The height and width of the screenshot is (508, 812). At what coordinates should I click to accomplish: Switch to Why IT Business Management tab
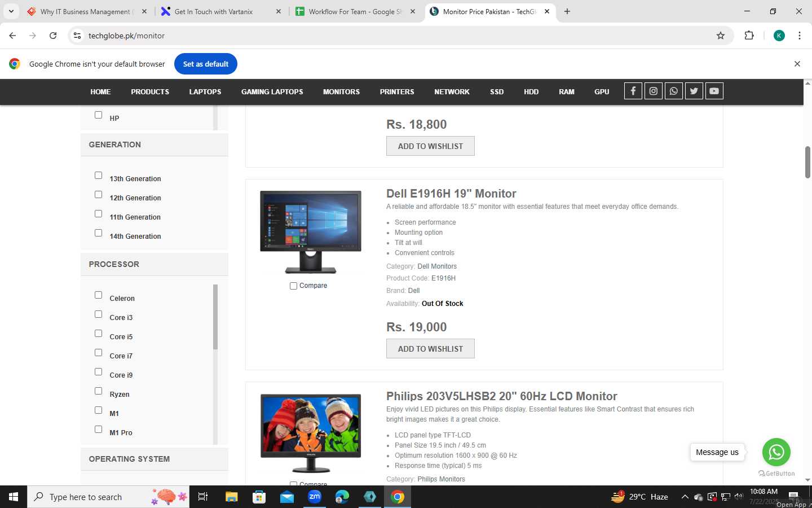(87, 11)
